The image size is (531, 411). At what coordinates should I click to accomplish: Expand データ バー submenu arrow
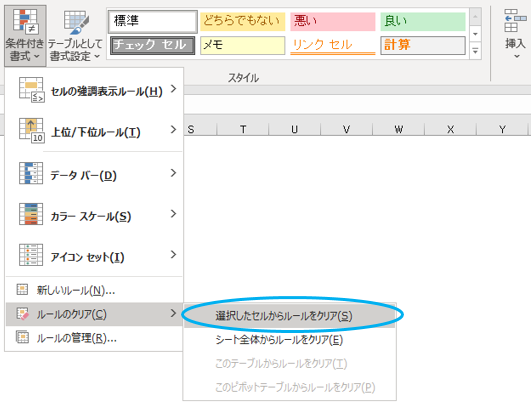(173, 173)
